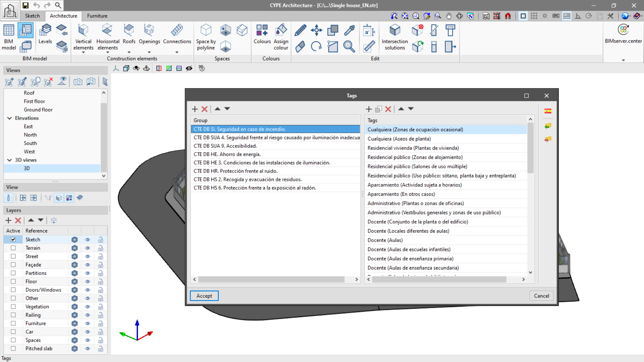The width and height of the screenshot is (644, 362).
Task: Choose Space by polyline tool
Action: (x=206, y=37)
